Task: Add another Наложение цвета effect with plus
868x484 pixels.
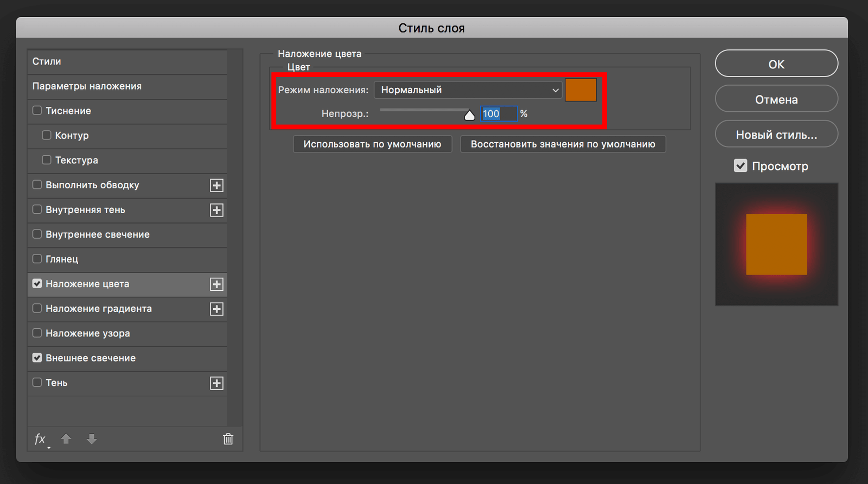Action: [x=216, y=284]
